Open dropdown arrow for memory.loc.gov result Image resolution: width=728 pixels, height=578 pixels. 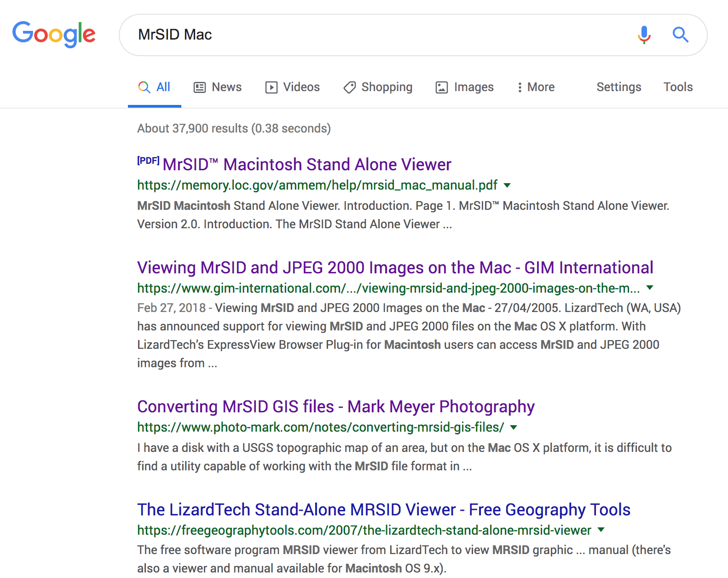point(507,185)
